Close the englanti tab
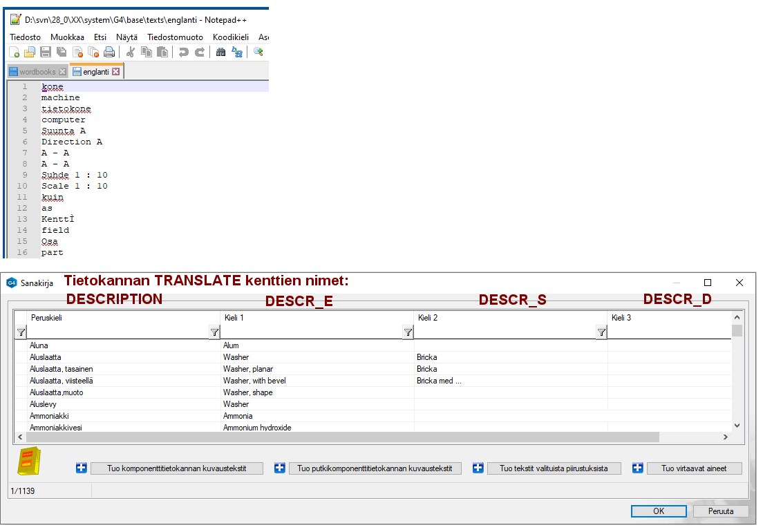This screenshot has height=532, width=763. tap(116, 72)
